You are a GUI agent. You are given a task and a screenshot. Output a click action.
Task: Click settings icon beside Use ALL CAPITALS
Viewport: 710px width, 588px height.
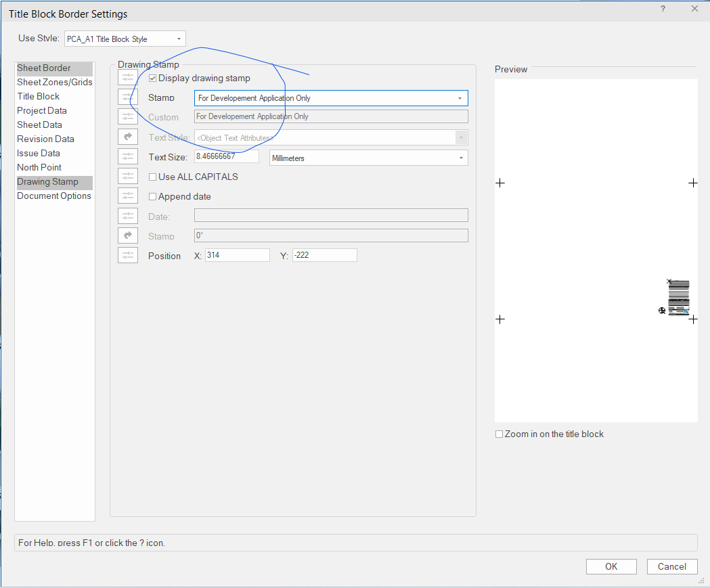point(128,177)
